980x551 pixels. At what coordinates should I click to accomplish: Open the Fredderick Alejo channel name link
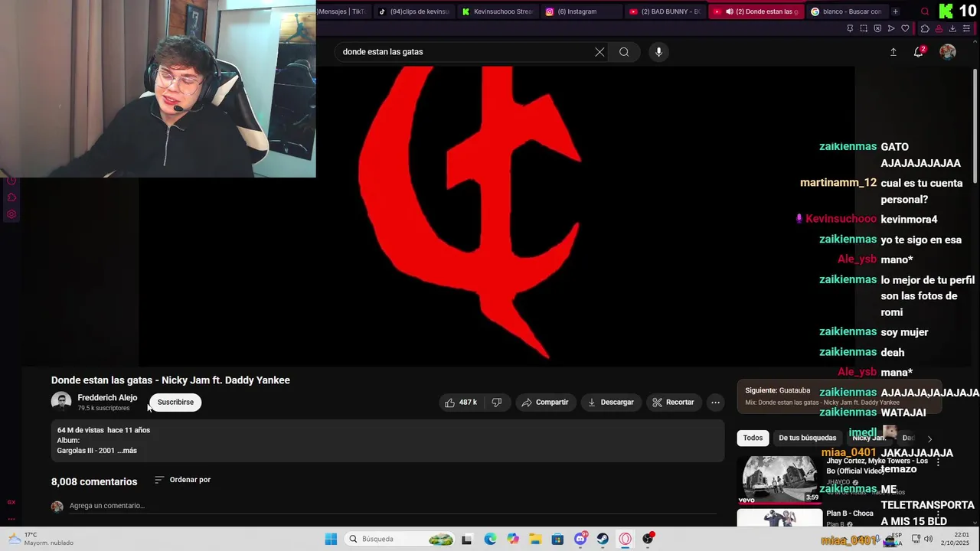click(107, 398)
